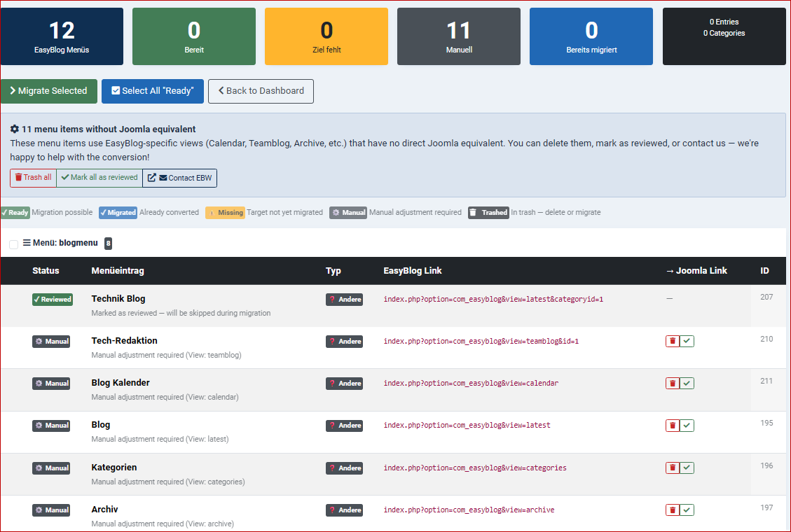This screenshot has width=791, height=532.
Task: Click the green checkmark icon for Blog Kalender
Action: coord(687,383)
